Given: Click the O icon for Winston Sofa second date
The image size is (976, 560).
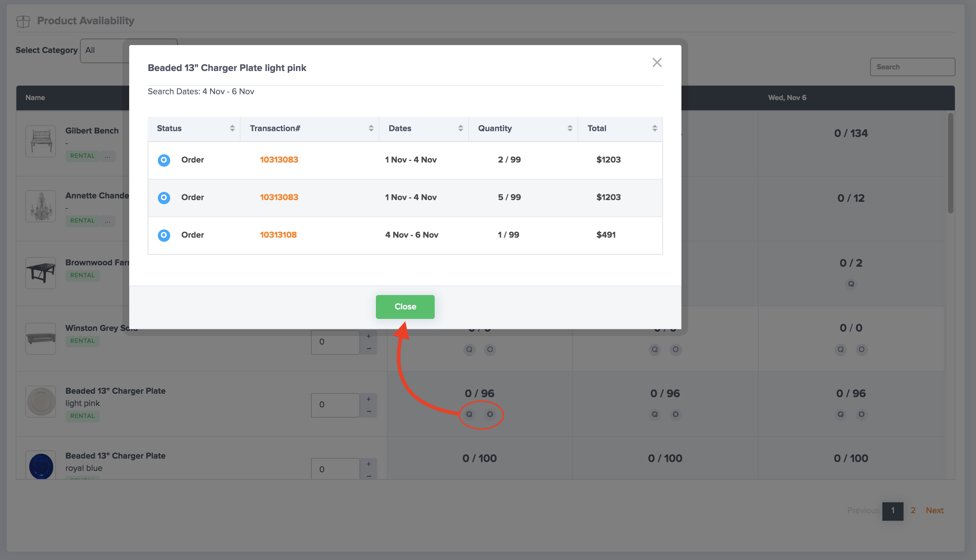Looking at the screenshot, I should [675, 350].
